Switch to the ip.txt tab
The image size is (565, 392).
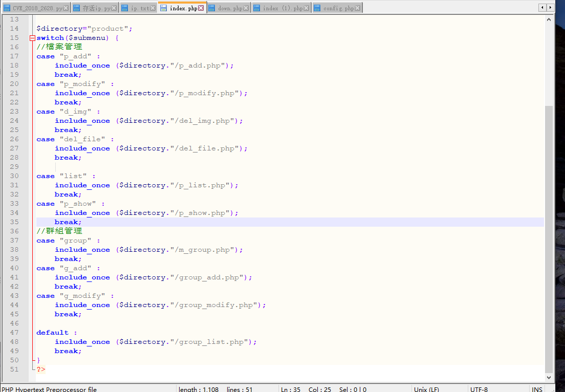(x=139, y=8)
